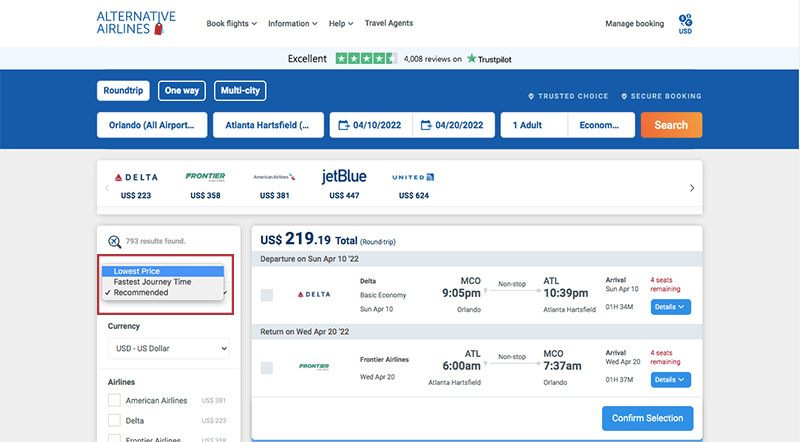Click the US$ 447 jetBlue price

pyautogui.click(x=344, y=195)
